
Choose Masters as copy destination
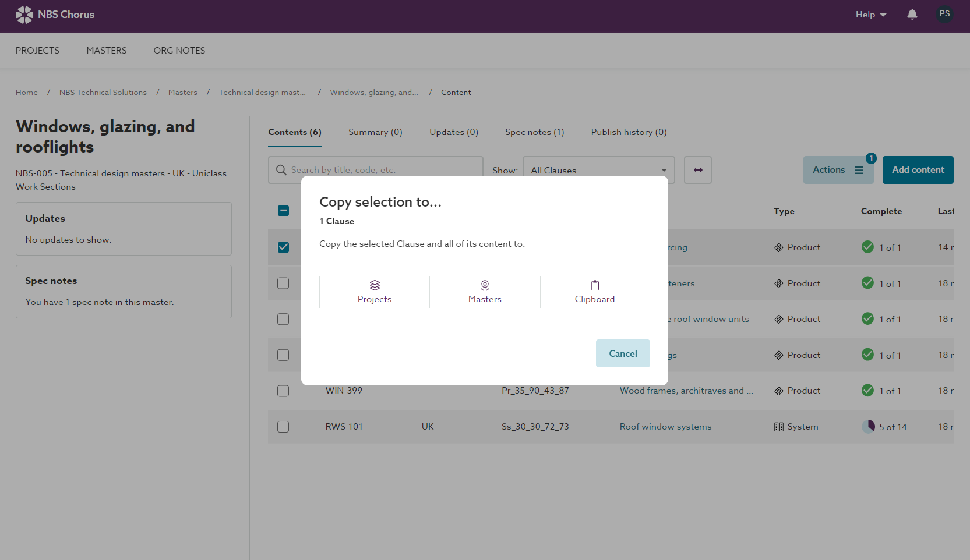485,292
